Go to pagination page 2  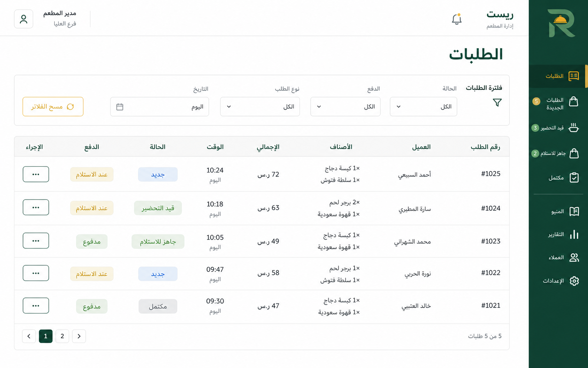point(62,336)
